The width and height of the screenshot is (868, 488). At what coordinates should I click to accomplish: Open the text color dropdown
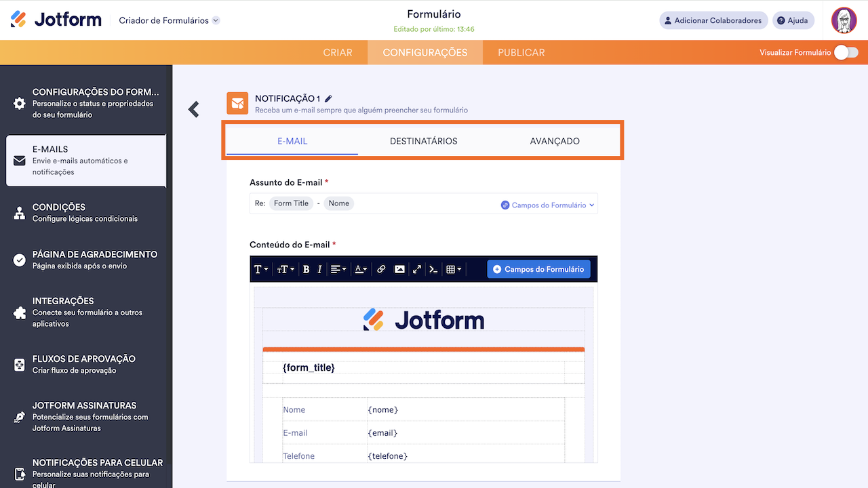361,269
